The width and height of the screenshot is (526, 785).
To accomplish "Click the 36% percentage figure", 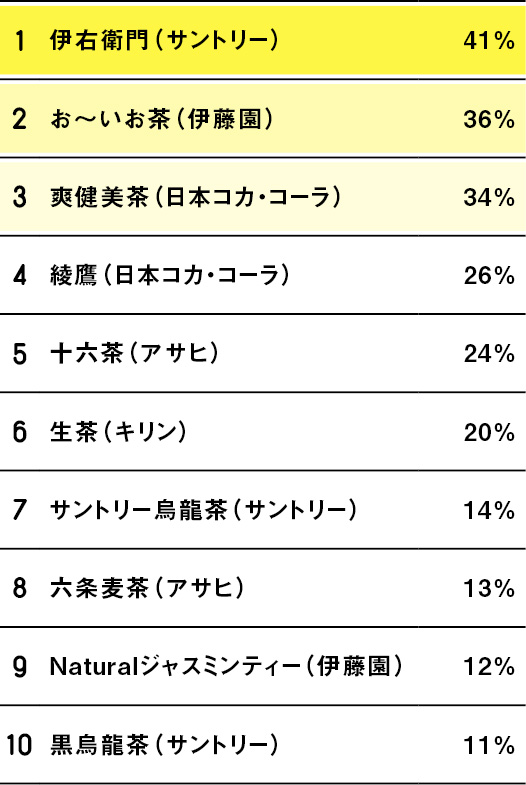I will pos(489,119).
